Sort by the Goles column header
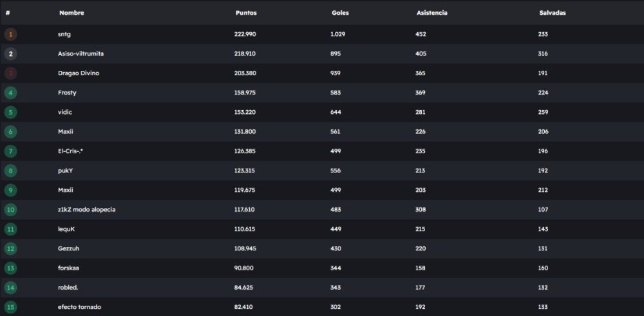The height and width of the screenshot is (316, 644). click(x=339, y=13)
